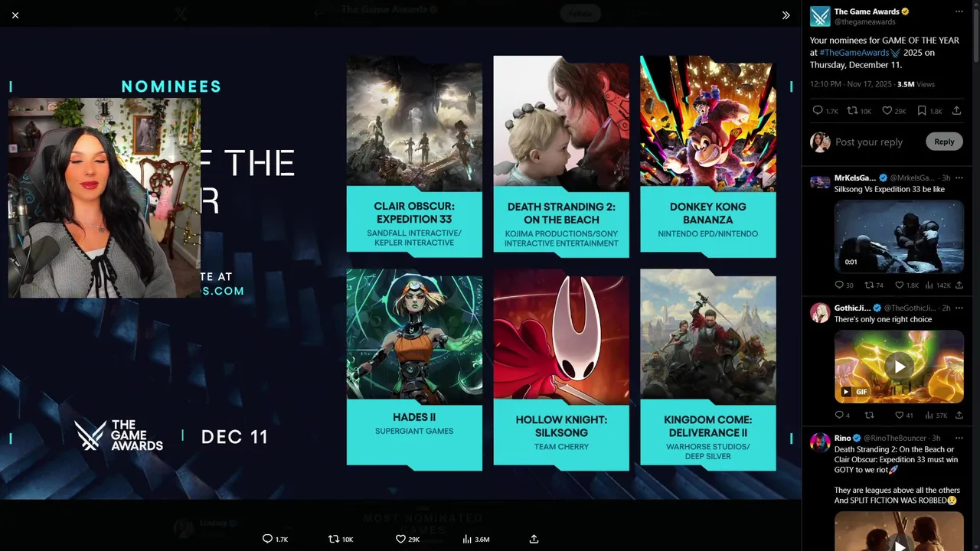
Task: Open the @MrKelsGa handle link
Action: pyautogui.click(x=912, y=178)
